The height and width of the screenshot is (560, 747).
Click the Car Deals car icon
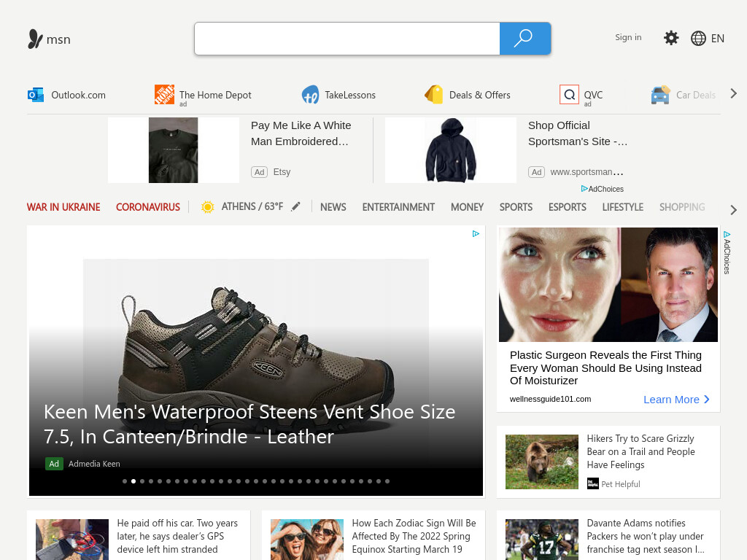pos(660,95)
